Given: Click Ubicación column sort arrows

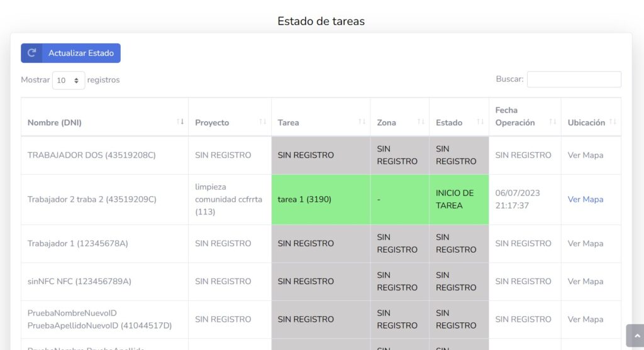Looking at the screenshot, I should [x=613, y=122].
